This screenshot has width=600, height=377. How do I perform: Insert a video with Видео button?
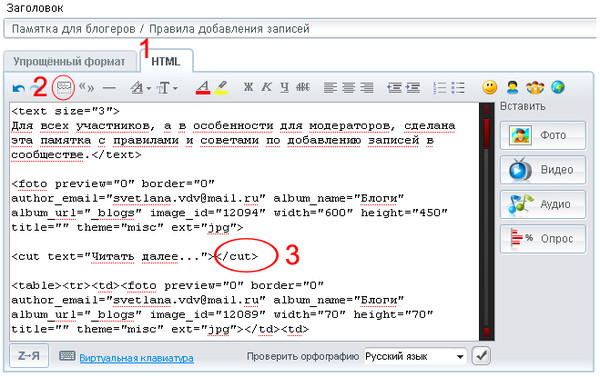[543, 170]
